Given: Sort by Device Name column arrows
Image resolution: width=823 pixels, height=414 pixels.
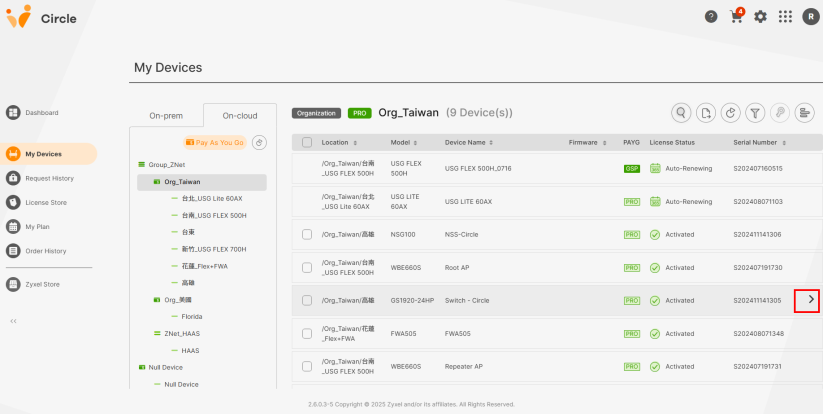Looking at the screenshot, I should (491, 143).
